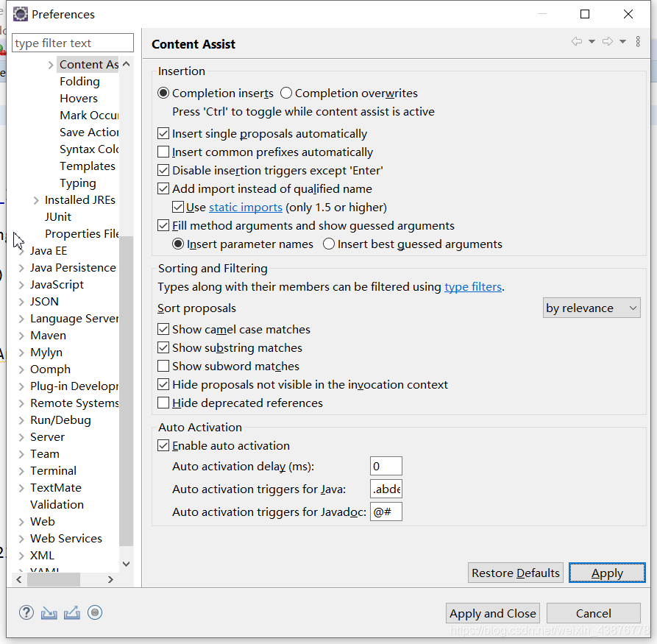This screenshot has width=657, height=644.
Task: Expand the Java Persistence node
Action: pyautogui.click(x=21, y=268)
